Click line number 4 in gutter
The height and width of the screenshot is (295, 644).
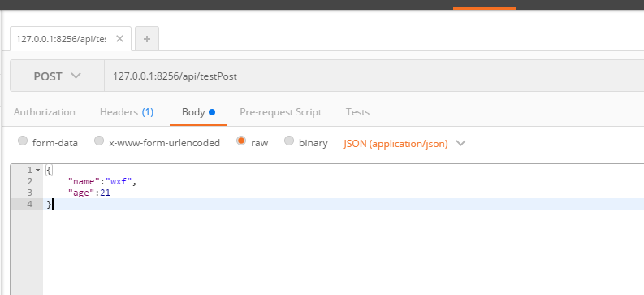tap(29, 204)
